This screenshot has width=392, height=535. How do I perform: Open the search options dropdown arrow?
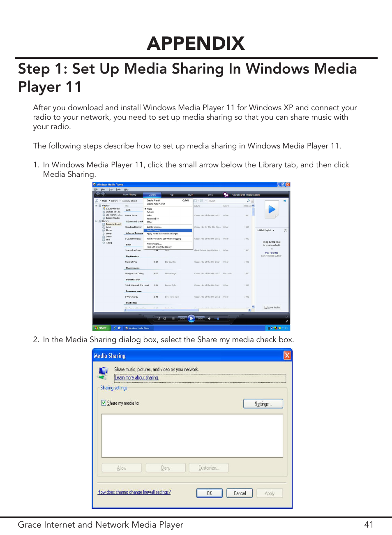252,201
